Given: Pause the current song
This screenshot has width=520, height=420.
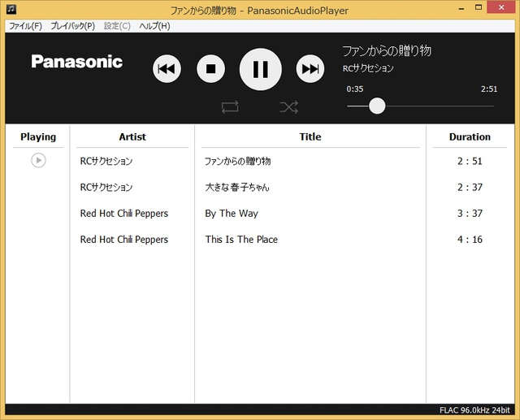Looking at the screenshot, I should 261,69.
